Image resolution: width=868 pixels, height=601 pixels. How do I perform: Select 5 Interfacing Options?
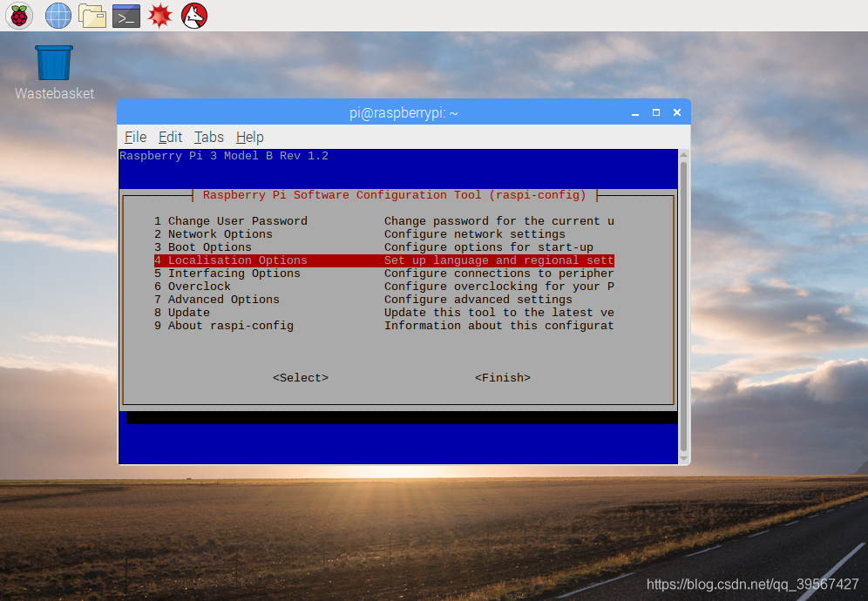point(384,273)
